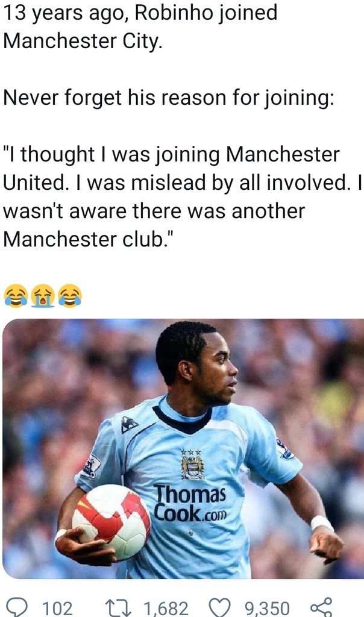The image size is (364, 617).
Task: Click the "13 years ago, Robinho joined" line
Action: point(140,13)
